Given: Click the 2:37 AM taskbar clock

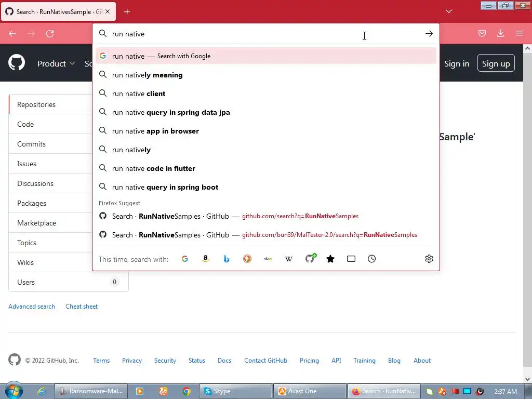Looking at the screenshot, I should pos(506,391).
